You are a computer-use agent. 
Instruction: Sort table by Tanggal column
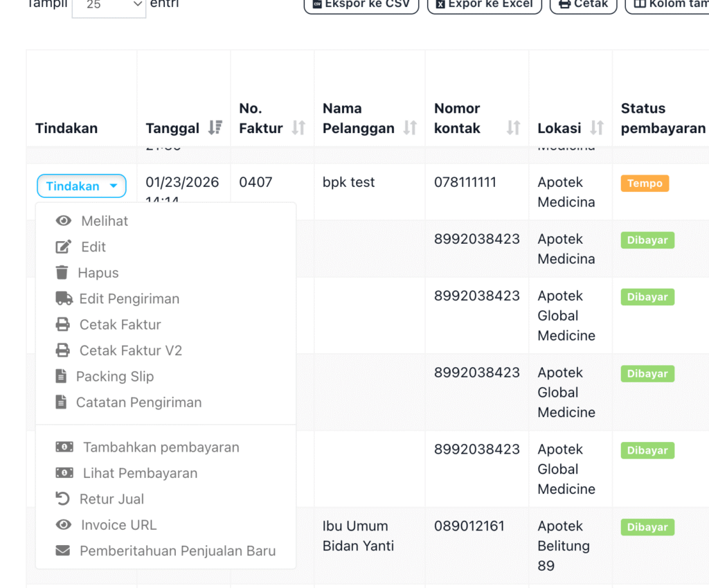coord(215,127)
